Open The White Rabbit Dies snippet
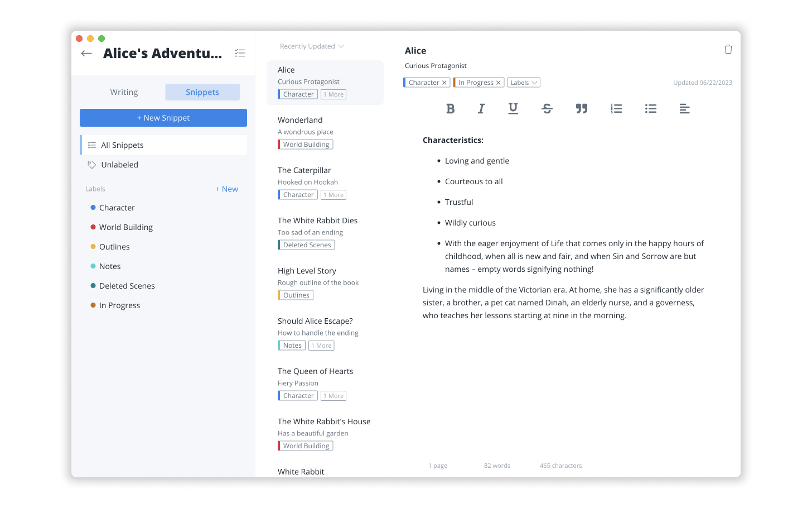812x508 pixels. coord(325,233)
